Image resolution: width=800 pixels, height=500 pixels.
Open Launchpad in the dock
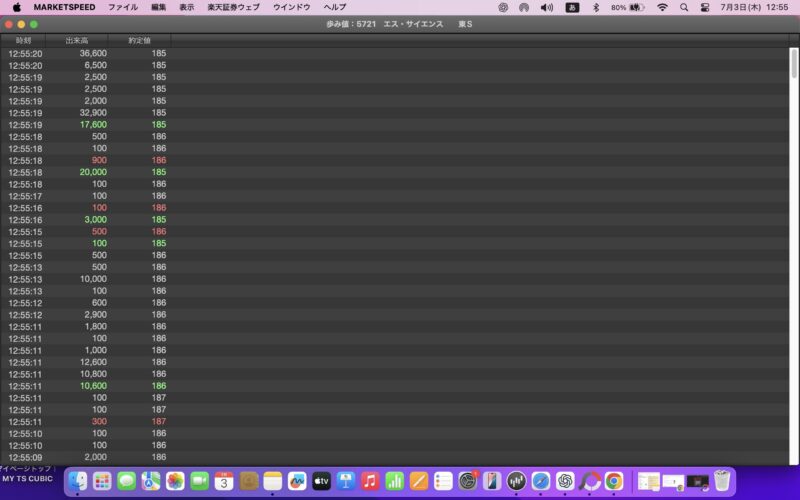point(102,481)
